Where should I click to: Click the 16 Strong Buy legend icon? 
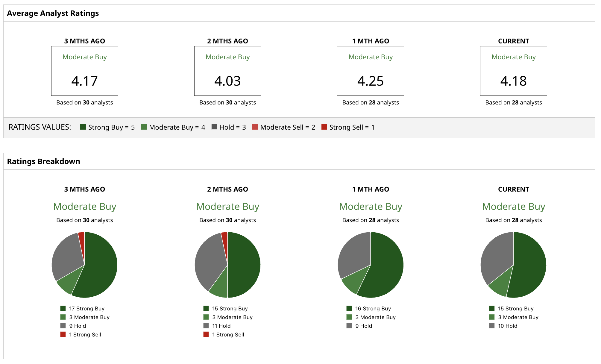[x=349, y=308]
